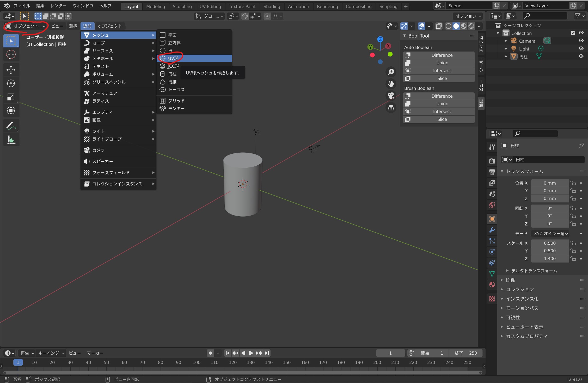Toggle camera view icon in viewport
This screenshot has width=588, height=383.
[x=391, y=96]
